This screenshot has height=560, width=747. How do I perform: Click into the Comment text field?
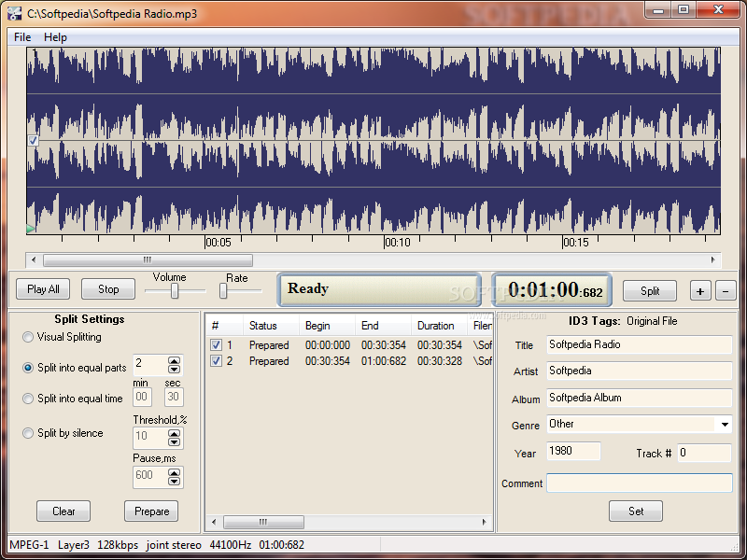[x=640, y=483]
